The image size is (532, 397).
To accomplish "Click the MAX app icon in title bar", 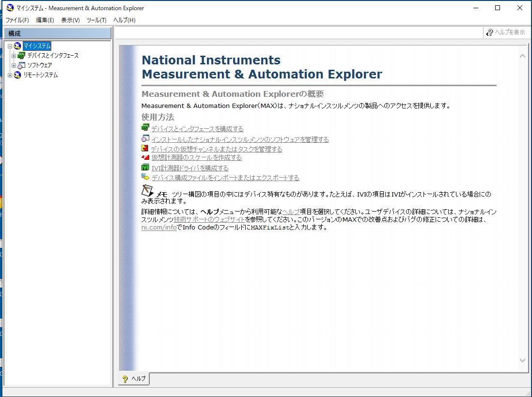I will (x=10, y=8).
